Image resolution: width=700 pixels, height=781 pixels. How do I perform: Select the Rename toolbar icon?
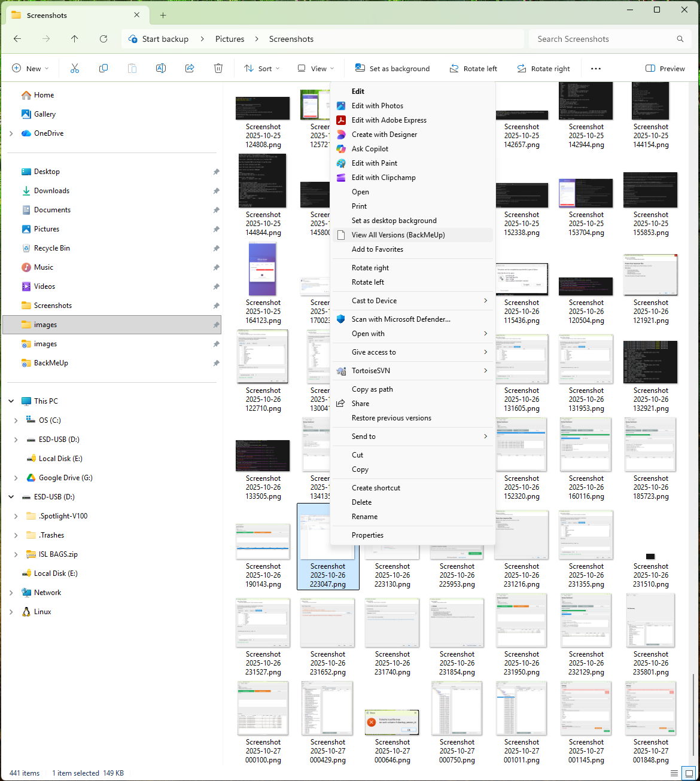coord(160,68)
